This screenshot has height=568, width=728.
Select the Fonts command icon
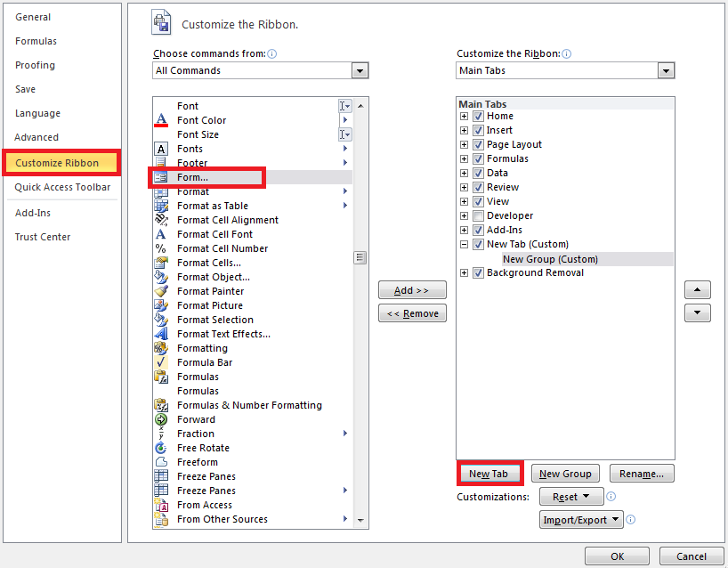click(x=161, y=149)
